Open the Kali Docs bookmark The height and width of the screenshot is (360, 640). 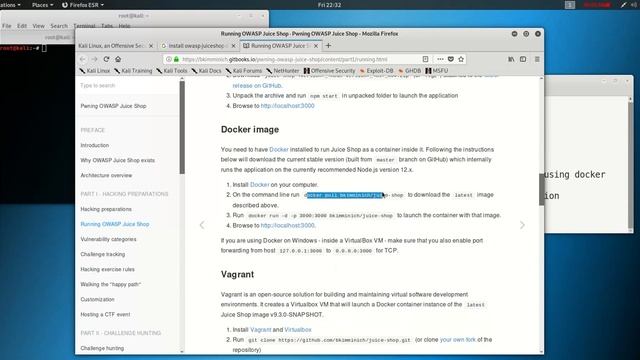(x=207, y=71)
